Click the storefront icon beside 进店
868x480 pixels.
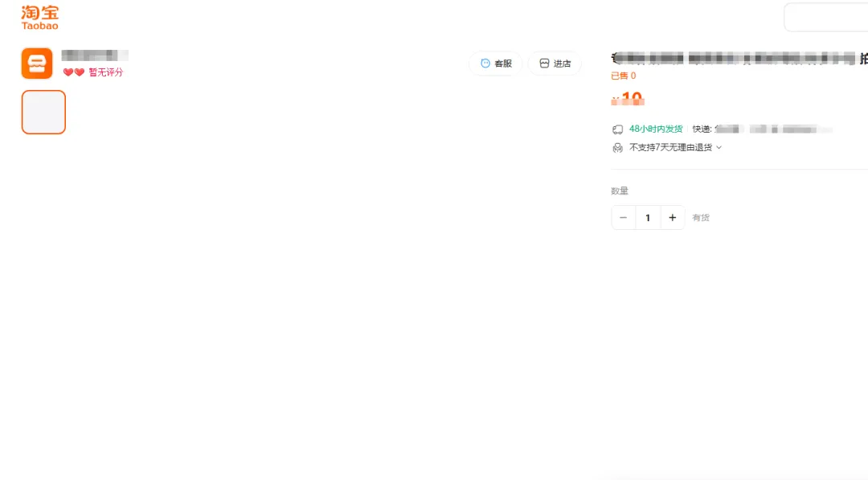tap(544, 63)
